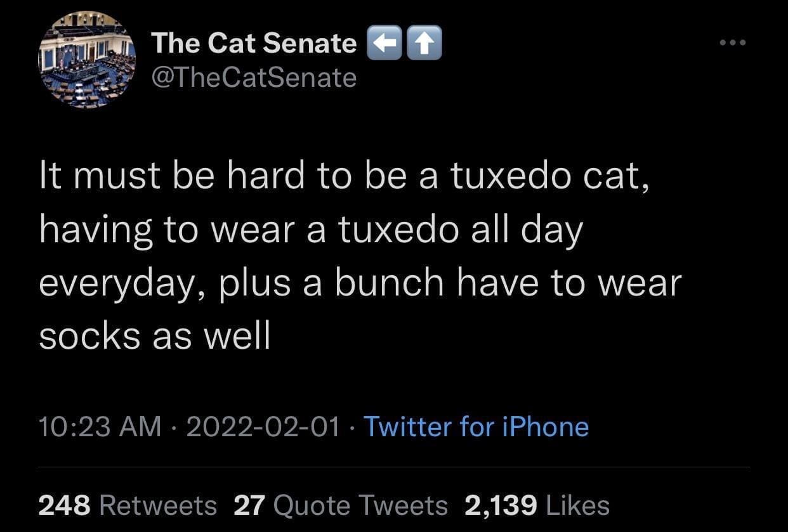Click the 2,139 like count number

(501, 505)
